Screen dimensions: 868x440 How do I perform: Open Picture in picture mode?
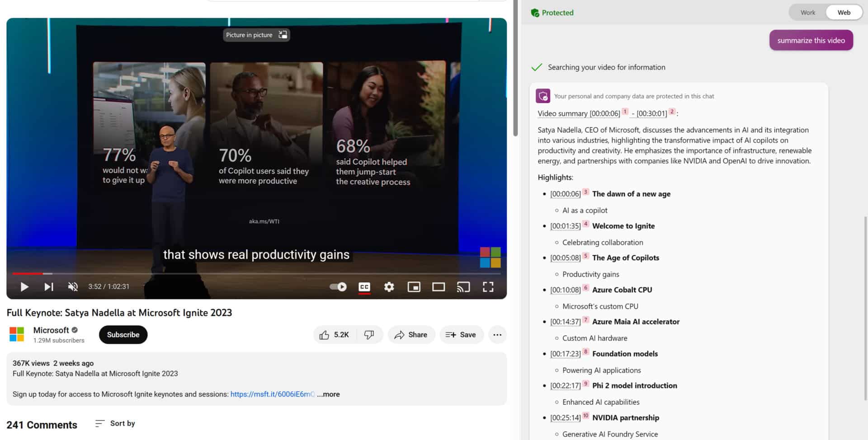pos(256,35)
